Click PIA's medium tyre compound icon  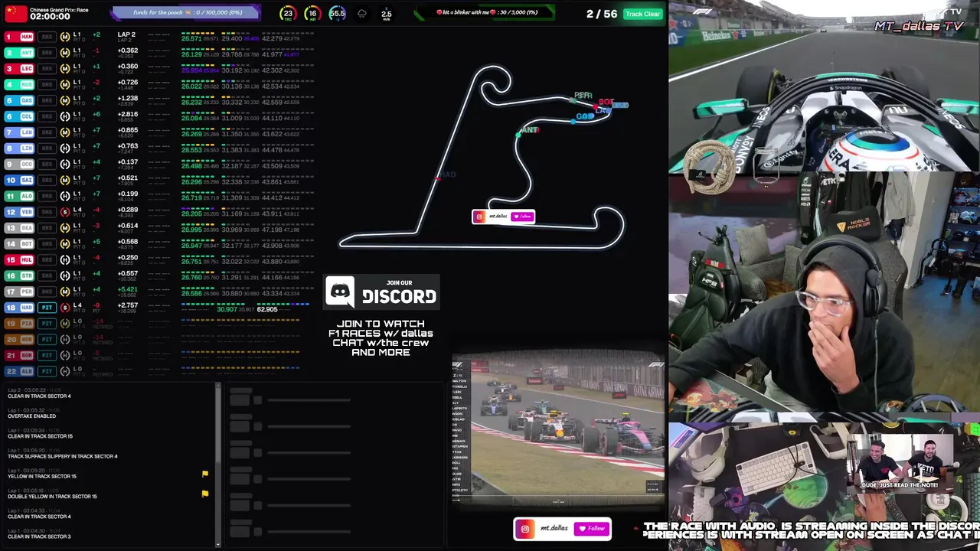65,324
